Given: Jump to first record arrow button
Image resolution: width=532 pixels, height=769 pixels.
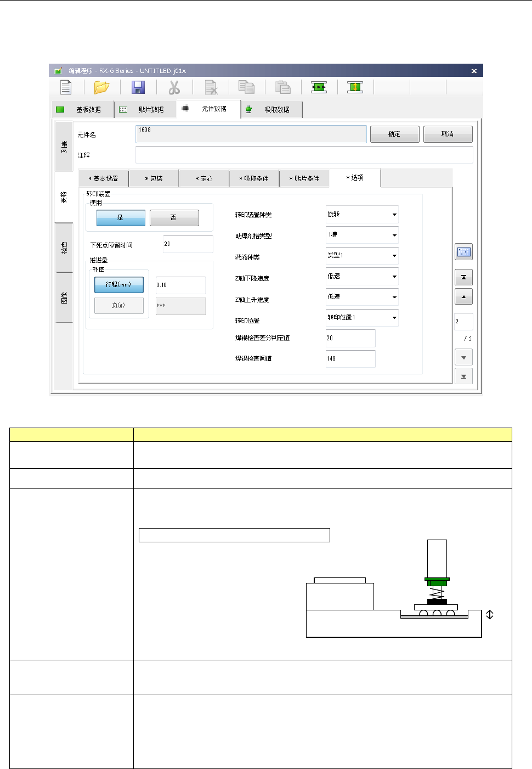Looking at the screenshot, I should (x=463, y=277).
